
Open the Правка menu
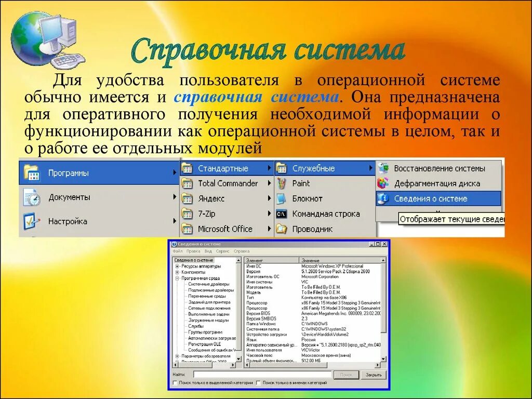click(x=193, y=251)
